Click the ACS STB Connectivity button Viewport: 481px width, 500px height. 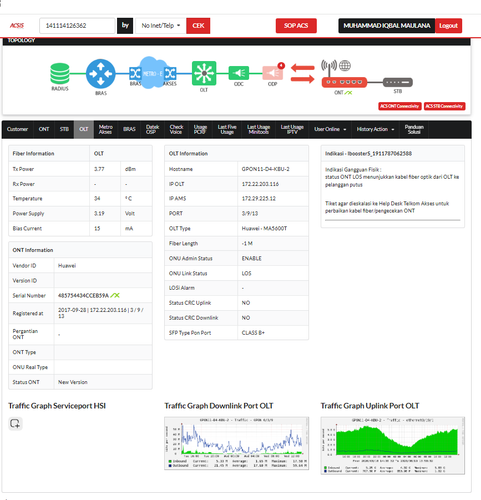pos(444,106)
